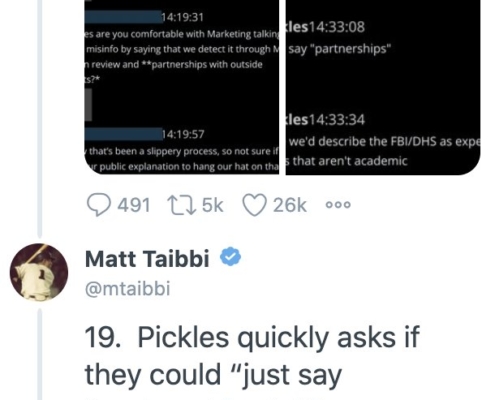Open the three-dot more options menu

(x=338, y=205)
